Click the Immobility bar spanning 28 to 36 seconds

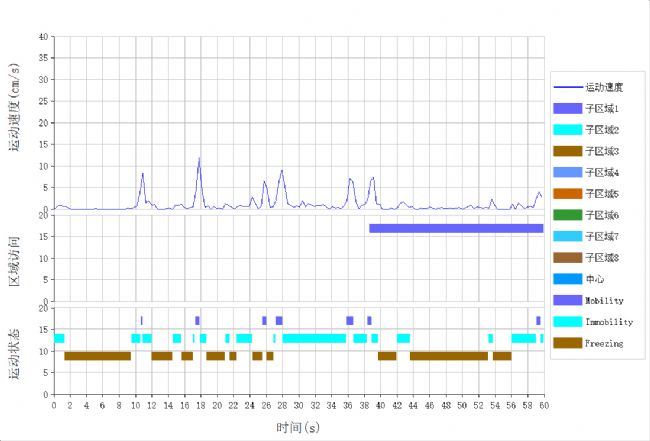[x=314, y=338]
